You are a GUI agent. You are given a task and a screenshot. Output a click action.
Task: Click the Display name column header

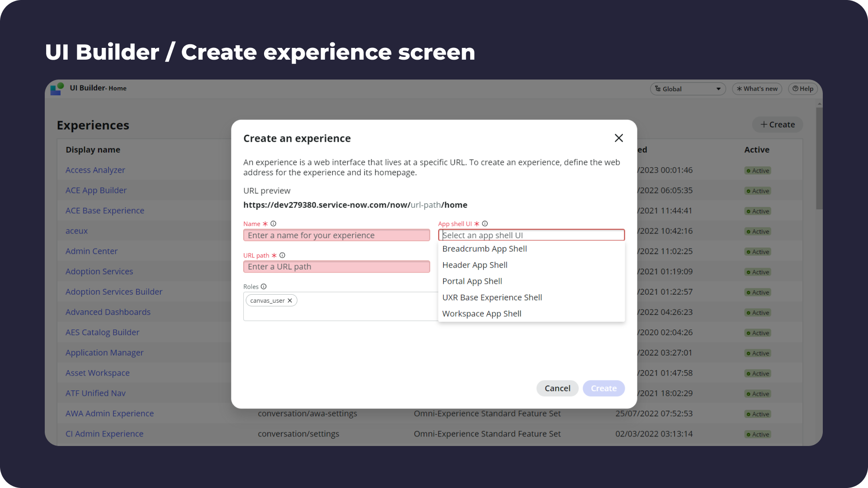(93, 150)
